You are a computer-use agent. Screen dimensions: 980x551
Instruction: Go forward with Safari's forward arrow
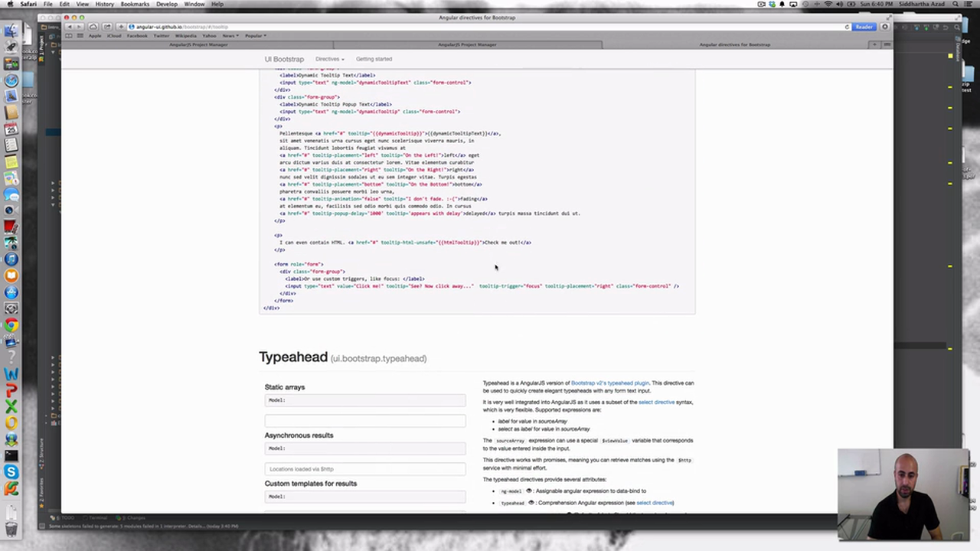click(x=78, y=27)
